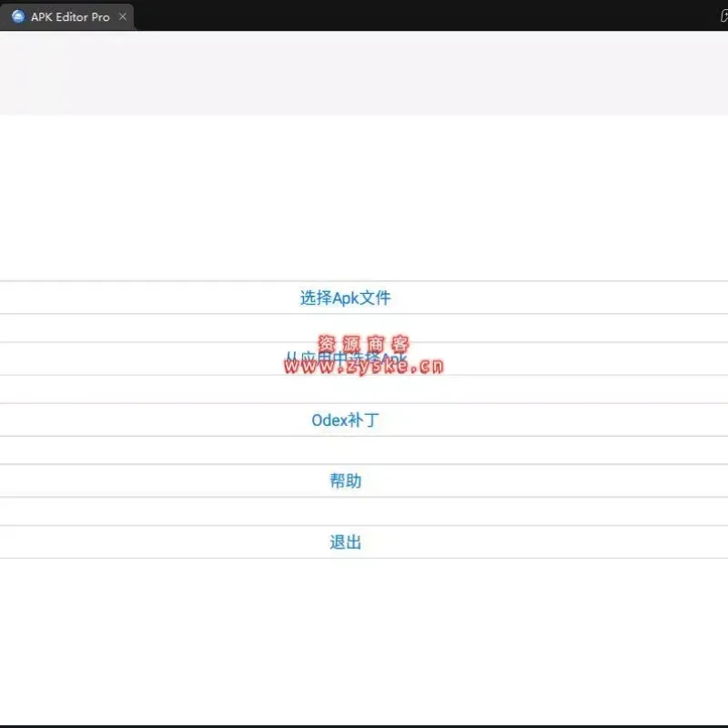Close the APK Editor Pro tab
The width and height of the screenshot is (728, 728).
click(x=123, y=16)
